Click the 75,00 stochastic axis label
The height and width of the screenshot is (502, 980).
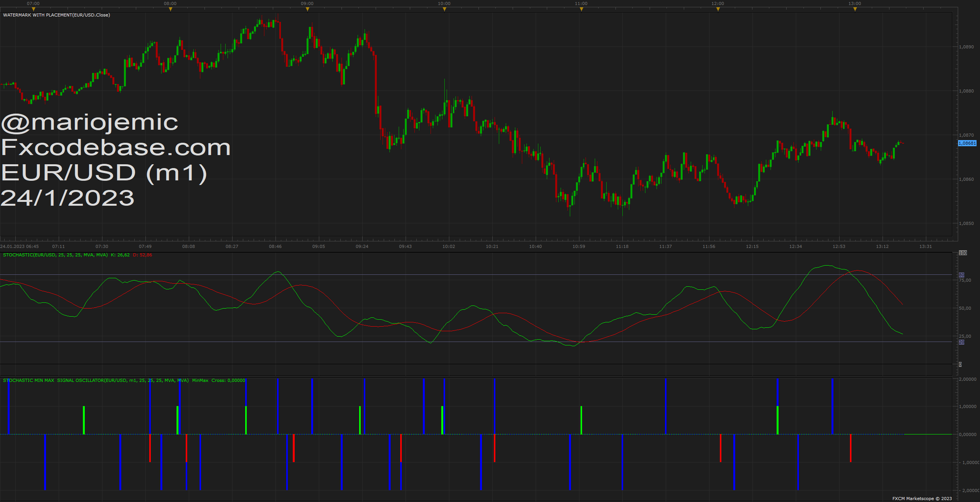click(965, 280)
